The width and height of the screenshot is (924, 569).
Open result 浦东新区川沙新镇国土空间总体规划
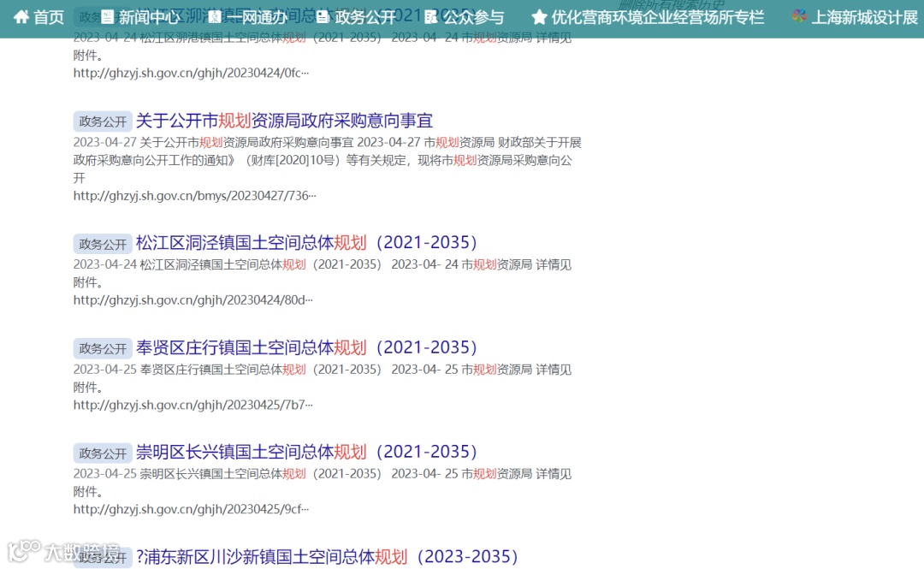[327, 557]
